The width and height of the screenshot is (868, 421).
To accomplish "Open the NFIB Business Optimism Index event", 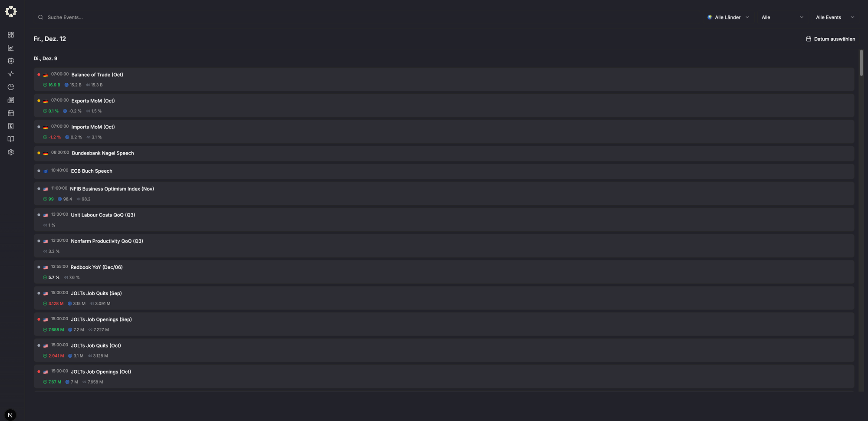I will click(x=112, y=189).
